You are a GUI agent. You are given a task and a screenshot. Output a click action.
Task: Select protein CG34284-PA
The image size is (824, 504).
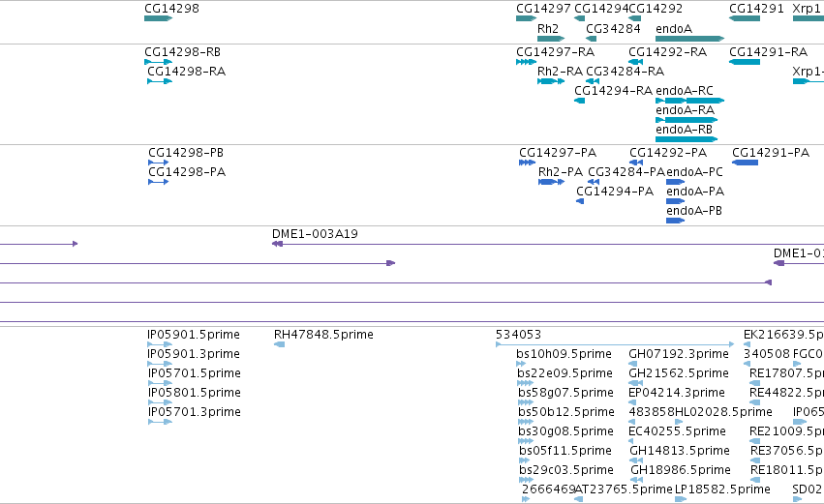[626, 172]
